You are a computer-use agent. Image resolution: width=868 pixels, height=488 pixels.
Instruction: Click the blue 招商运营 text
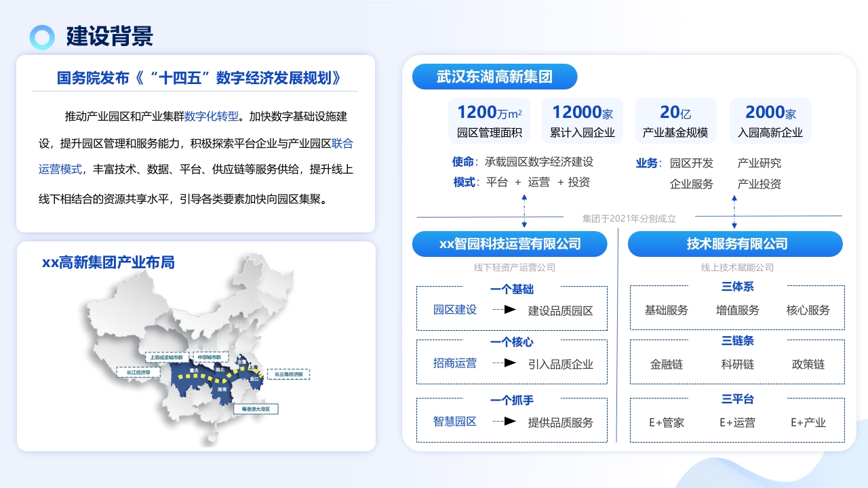click(x=455, y=363)
